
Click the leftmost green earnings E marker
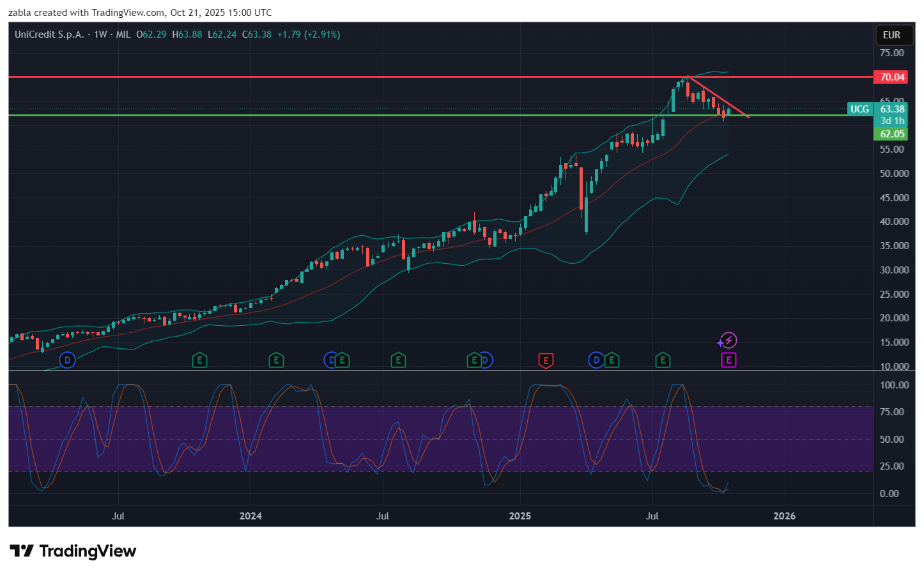(199, 360)
